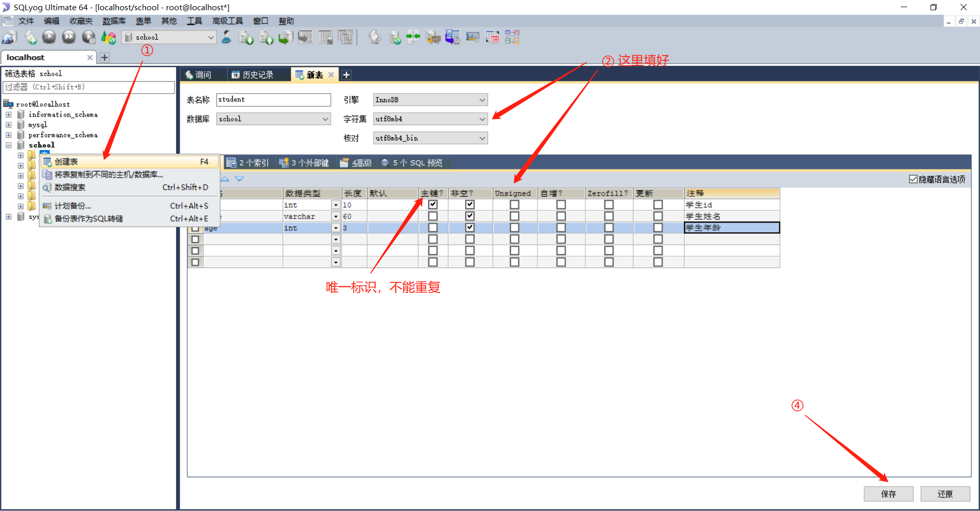Click the 过滤器 filter input field

tap(89, 87)
